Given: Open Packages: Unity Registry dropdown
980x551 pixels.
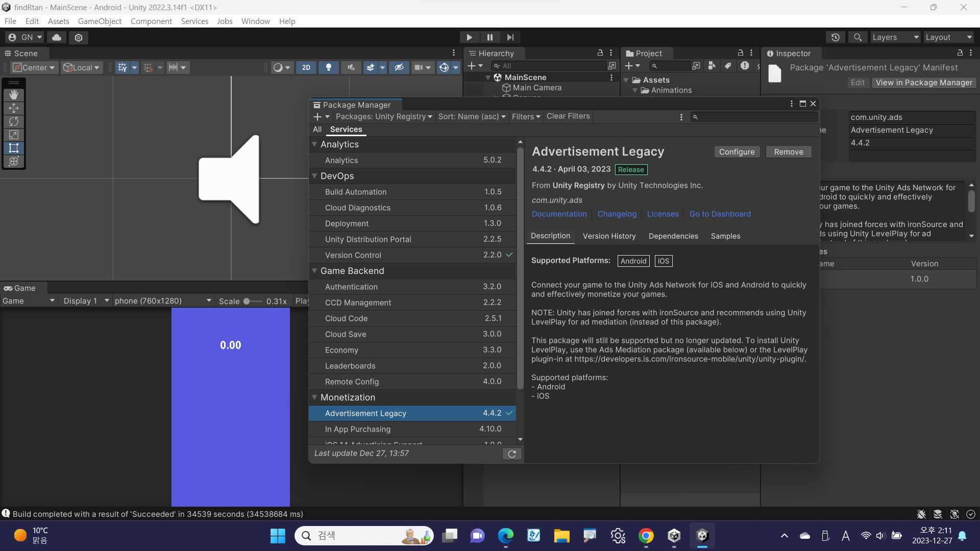Looking at the screenshot, I should tap(384, 117).
